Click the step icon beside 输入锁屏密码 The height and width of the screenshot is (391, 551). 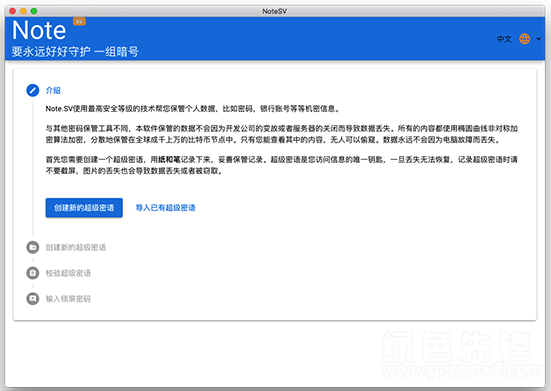tap(33, 299)
